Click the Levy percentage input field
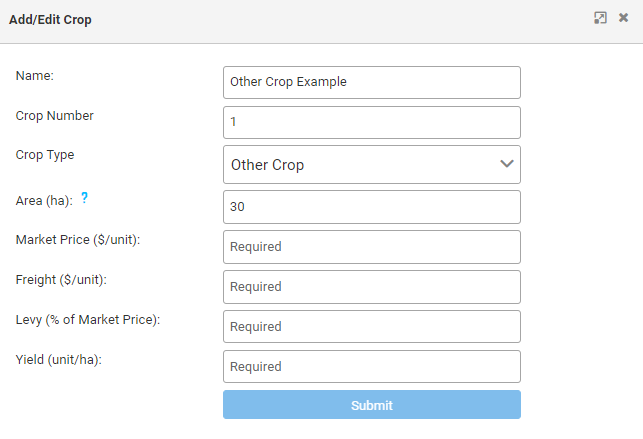The width and height of the screenshot is (643, 439). click(372, 327)
